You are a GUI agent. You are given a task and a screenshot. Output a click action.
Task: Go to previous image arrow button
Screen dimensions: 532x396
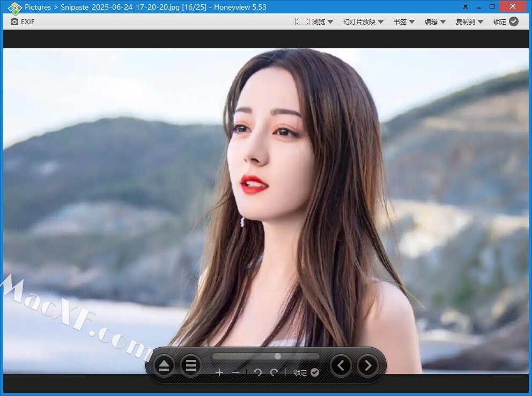[x=341, y=365]
